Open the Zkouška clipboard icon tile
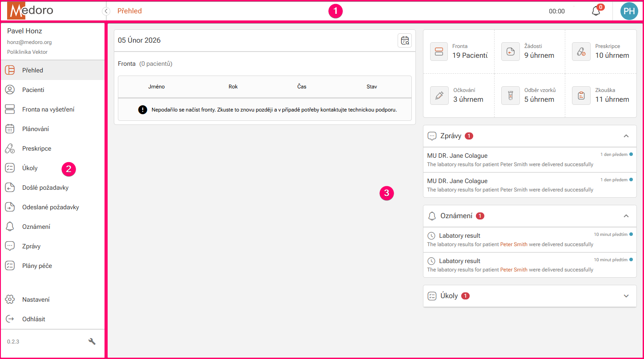644x359 pixels. coord(581,95)
